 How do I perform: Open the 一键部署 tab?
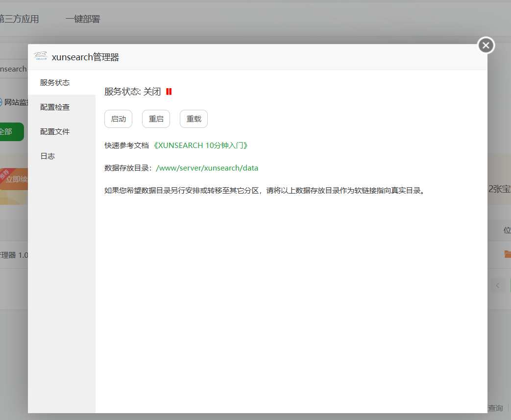83,18
